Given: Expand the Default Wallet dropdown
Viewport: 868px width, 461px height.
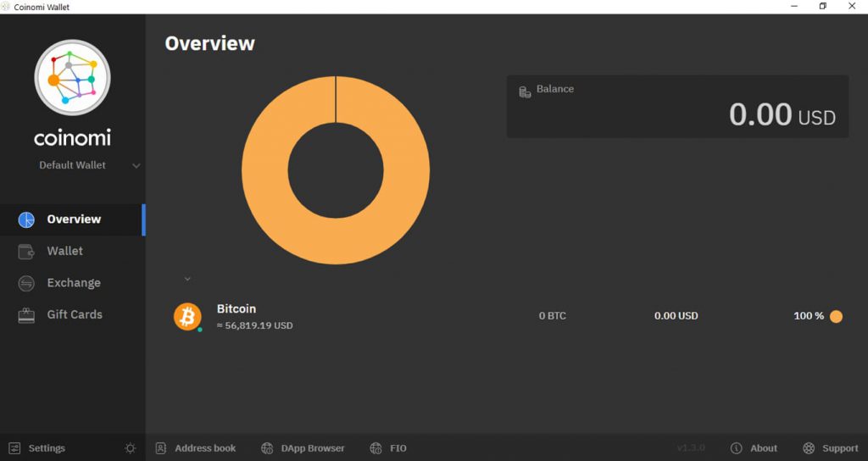Looking at the screenshot, I should [x=136, y=166].
